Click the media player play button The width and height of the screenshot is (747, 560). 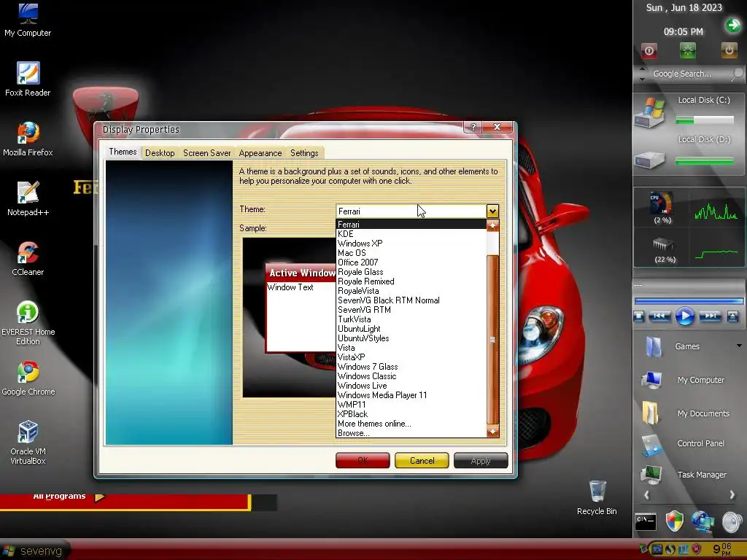pyautogui.click(x=684, y=316)
